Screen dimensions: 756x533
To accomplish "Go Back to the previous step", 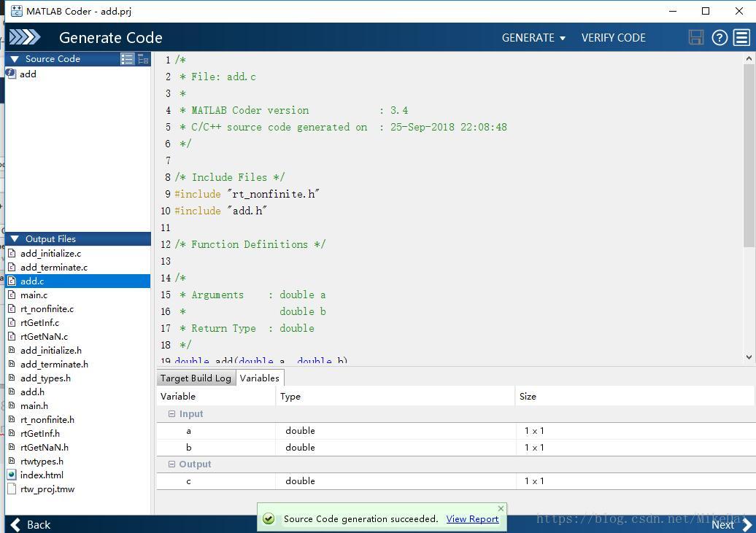I will (30, 524).
